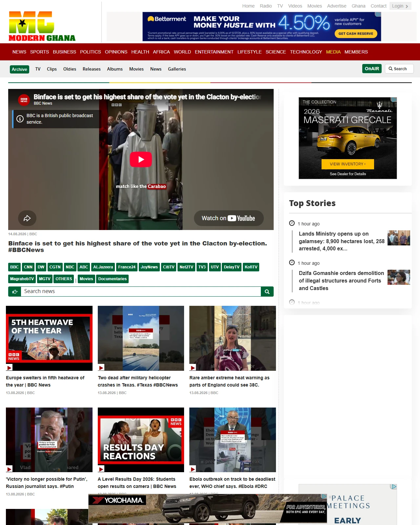
Task: Filter videos by JoyNews channel
Action: 149,267
